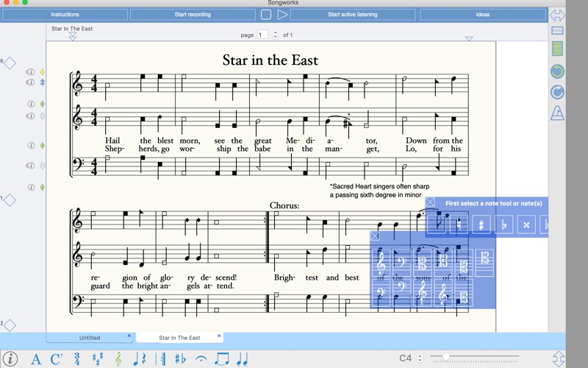Adjust the bottom zoom slider handle
The image size is (588, 368).
coord(445,356)
